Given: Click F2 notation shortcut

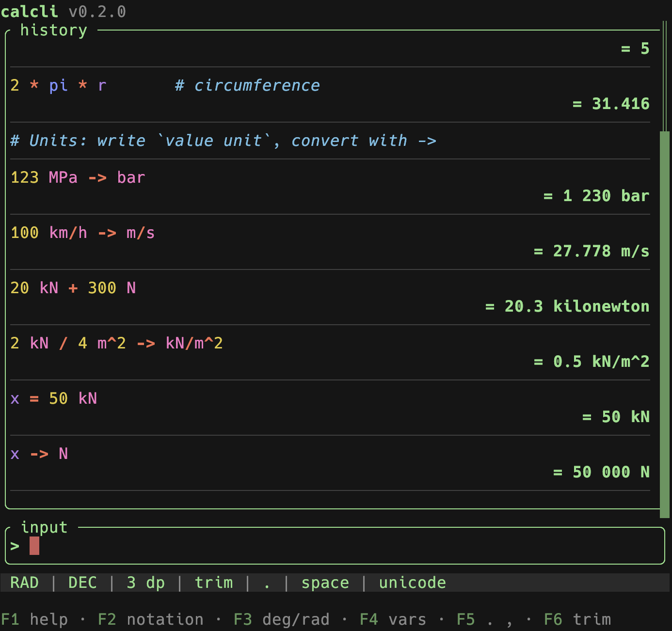Looking at the screenshot, I should coord(151,619).
